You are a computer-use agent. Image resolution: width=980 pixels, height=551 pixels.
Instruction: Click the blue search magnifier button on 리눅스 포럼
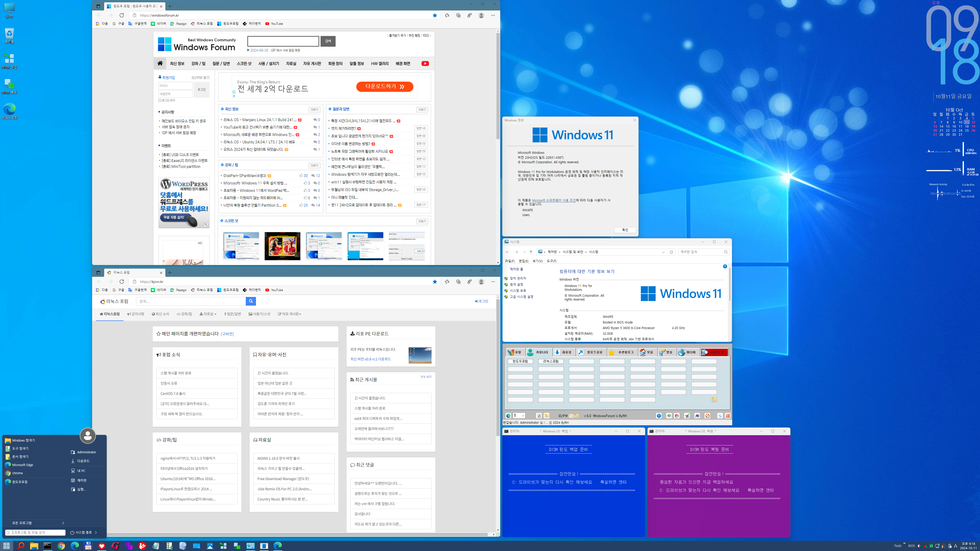(x=251, y=301)
